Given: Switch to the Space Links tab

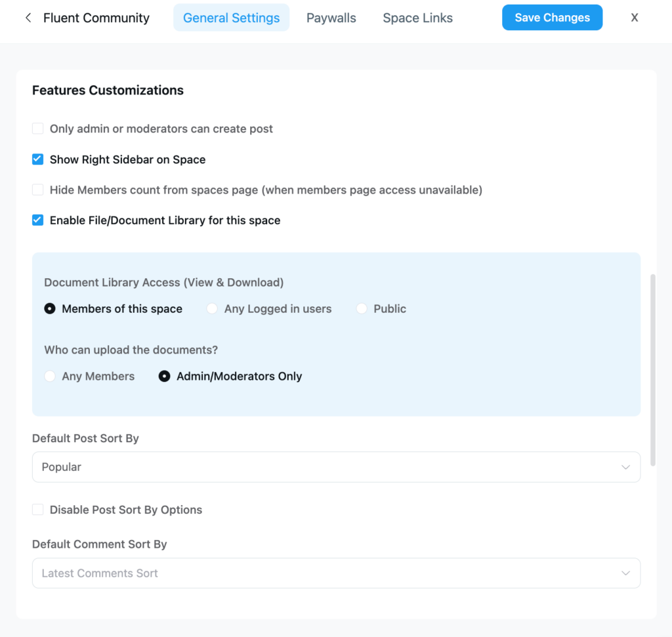Looking at the screenshot, I should click(417, 18).
